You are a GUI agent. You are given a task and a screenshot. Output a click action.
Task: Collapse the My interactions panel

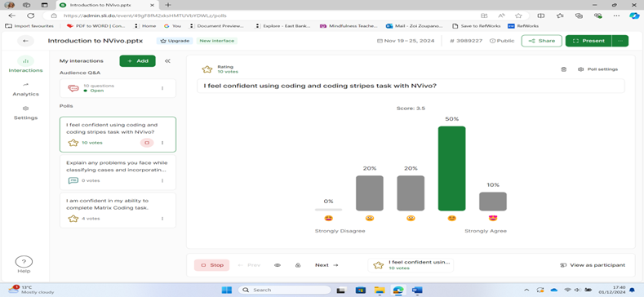tap(167, 61)
